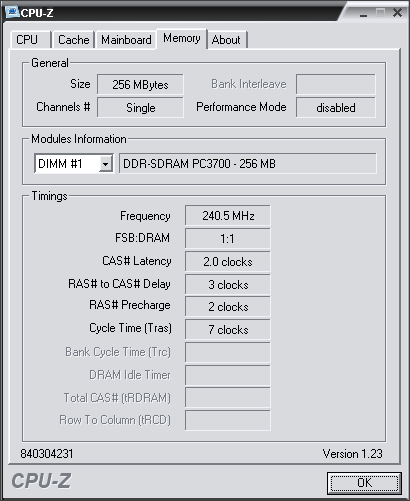Click the RAS# Precharge 2 clocks field
Image resolution: width=410 pixels, height=501 pixels.
click(228, 307)
